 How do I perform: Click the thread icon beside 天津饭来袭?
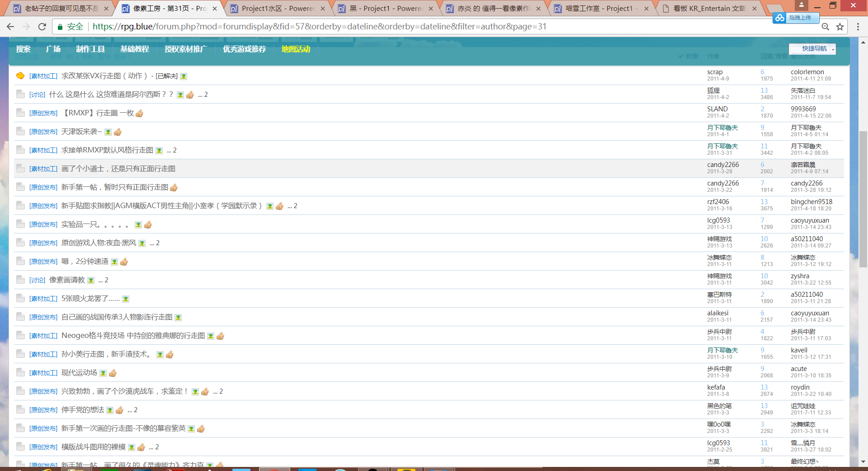(x=20, y=131)
